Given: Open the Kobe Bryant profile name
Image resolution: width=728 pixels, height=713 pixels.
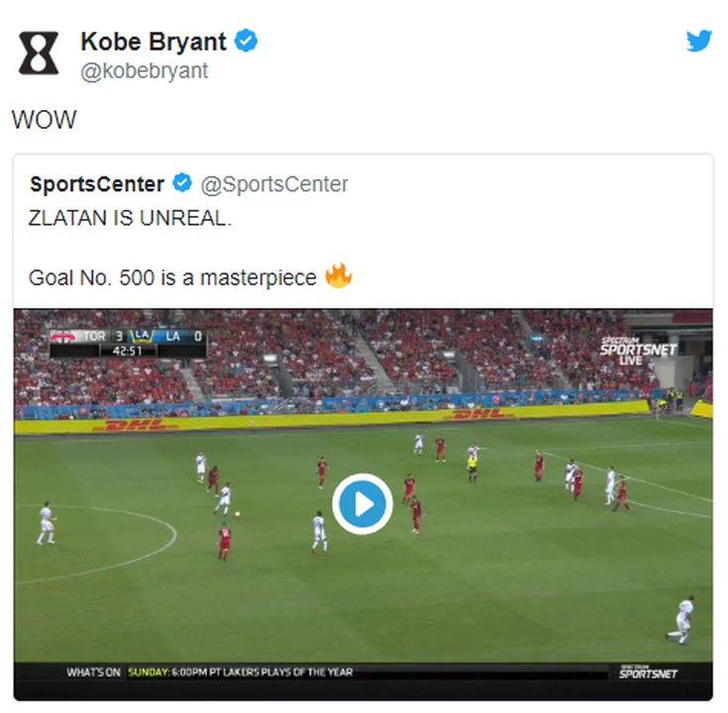Looking at the screenshot, I should pyautogui.click(x=154, y=42).
